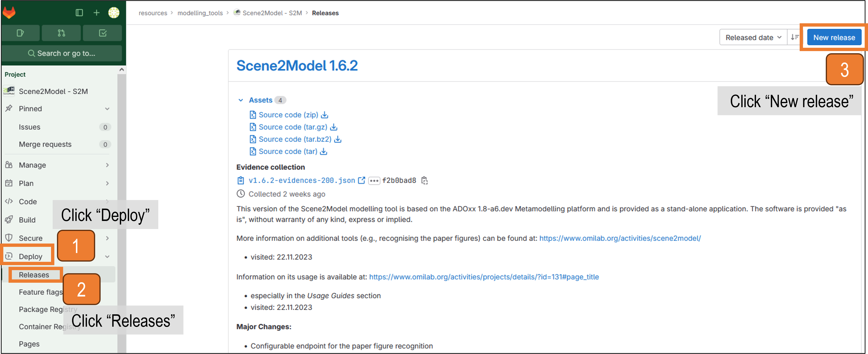This screenshot has height=354, width=868.
Task: Open Package Registry in sidebar
Action: point(48,310)
